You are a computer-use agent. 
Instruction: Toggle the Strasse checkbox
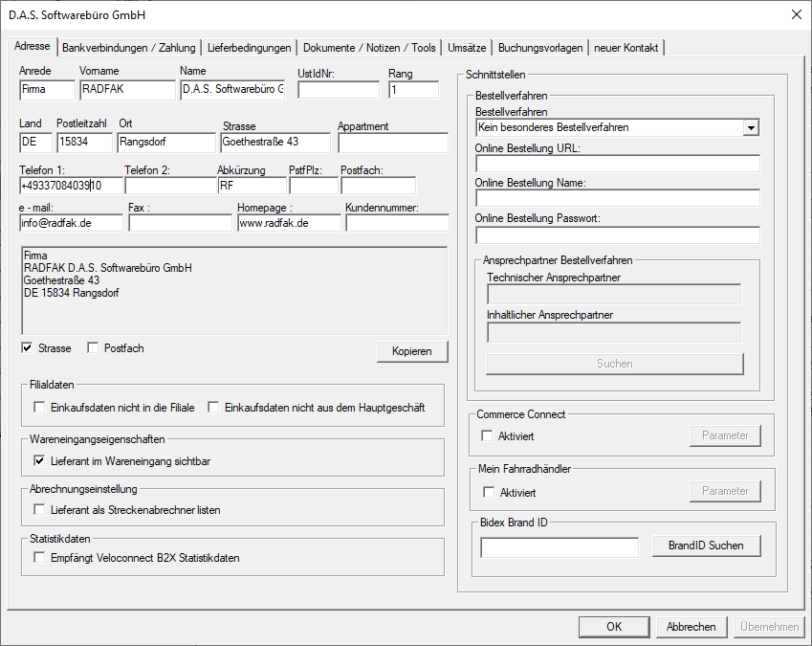tap(27, 348)
